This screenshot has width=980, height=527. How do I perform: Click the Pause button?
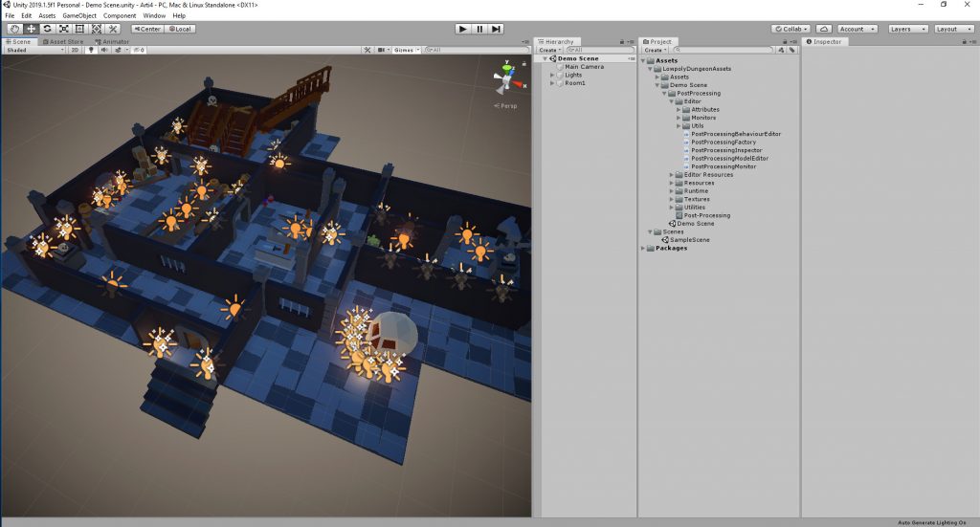[x=479, y=29]
